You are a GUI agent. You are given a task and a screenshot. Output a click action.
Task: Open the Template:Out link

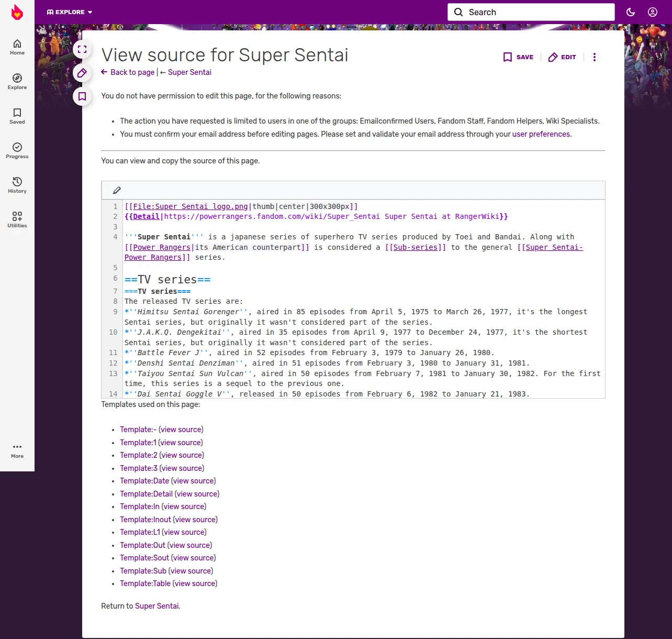142,545
